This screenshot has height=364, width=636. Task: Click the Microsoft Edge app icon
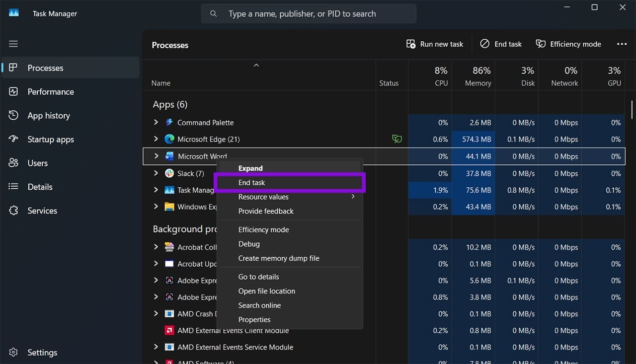click(x=169, y=140)
